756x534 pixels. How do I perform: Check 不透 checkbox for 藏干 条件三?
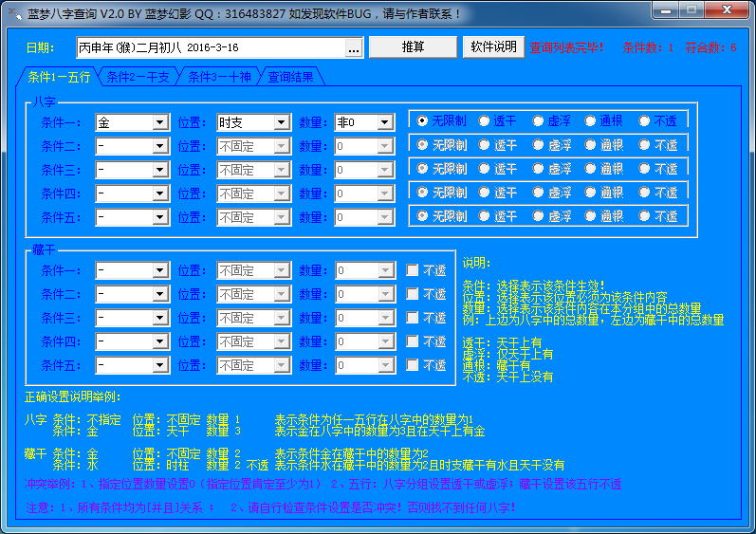coord(413,317)
